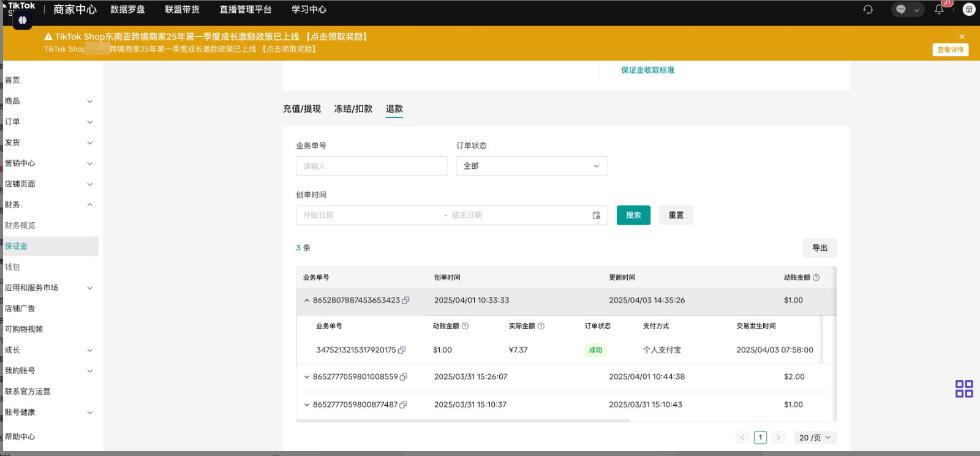
Task: Copy business number 8652807887453653423
Action: pyautogui.click(x=405, y=301)
